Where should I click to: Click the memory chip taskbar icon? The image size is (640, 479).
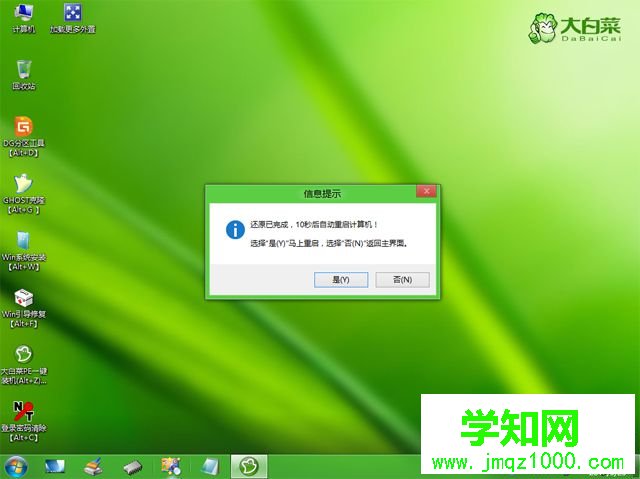(x=133, y=467)
